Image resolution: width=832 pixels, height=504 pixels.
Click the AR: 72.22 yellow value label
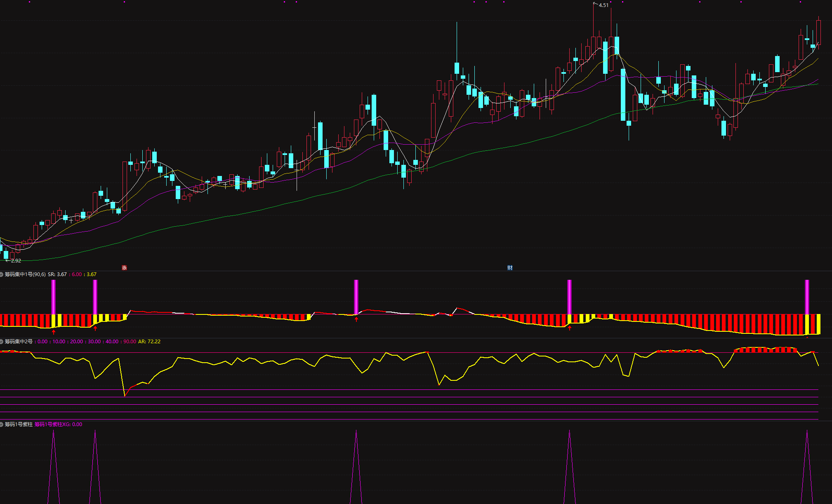149,342
